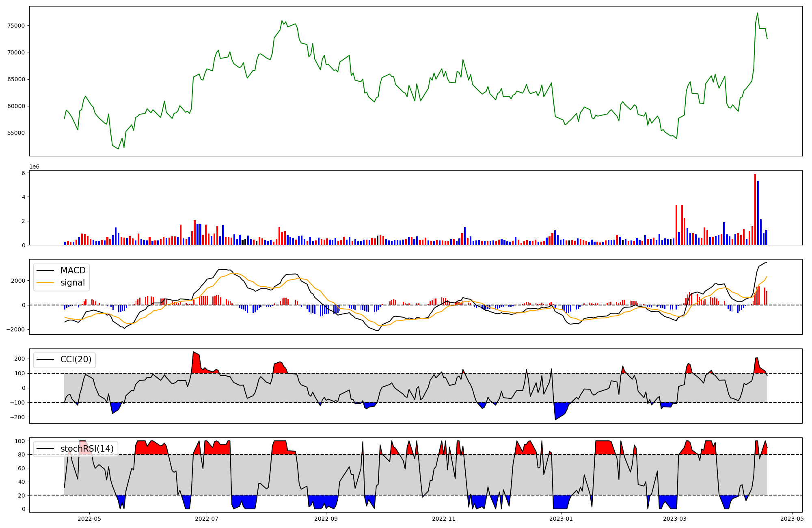812x528 pixels.
Task: Click the price peak above 77000
Action: [x=757, y=13]
